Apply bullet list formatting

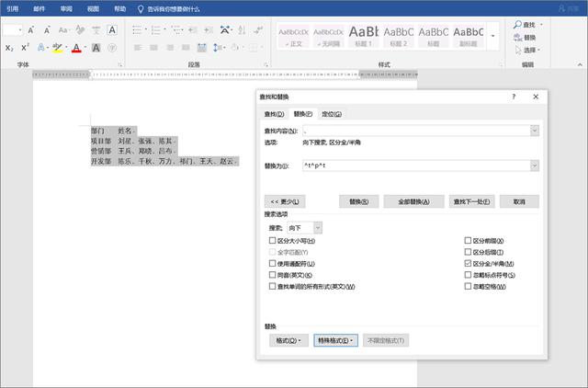(137, 30)
